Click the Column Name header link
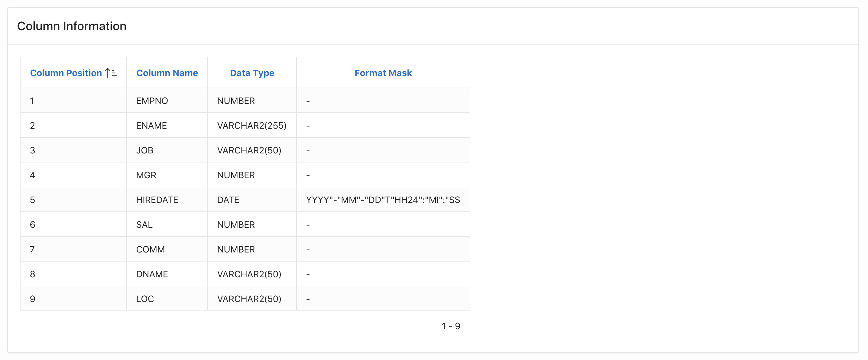This screenshot has width=868, height=360. [x=167, y=73]
